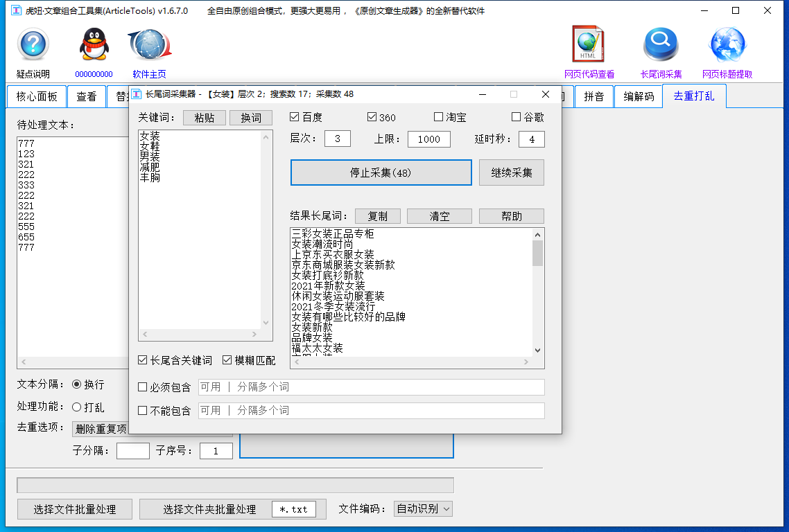The width and height of the screenshot is (789, 532).
Task: Click the results list vertical scrollbar thumb
Action: [x=537, y=253]
